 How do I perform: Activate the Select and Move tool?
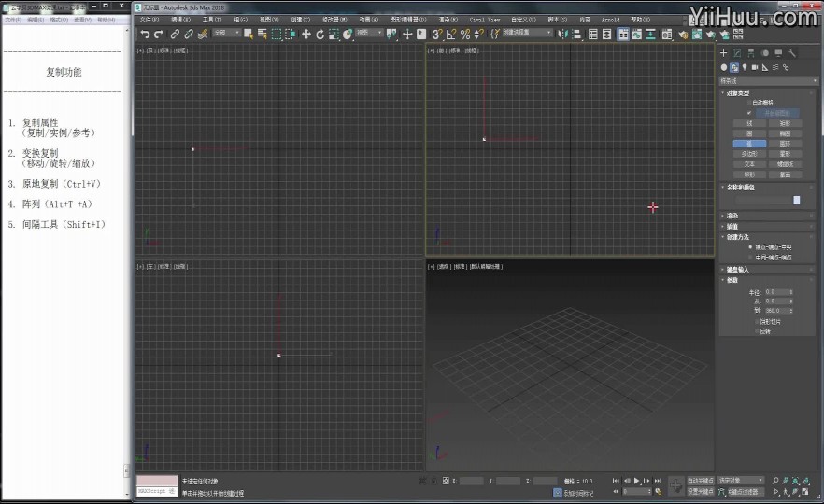[306, 35]
